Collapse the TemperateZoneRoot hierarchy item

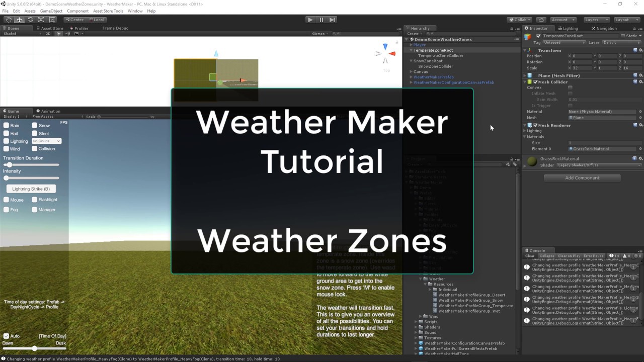411,50
